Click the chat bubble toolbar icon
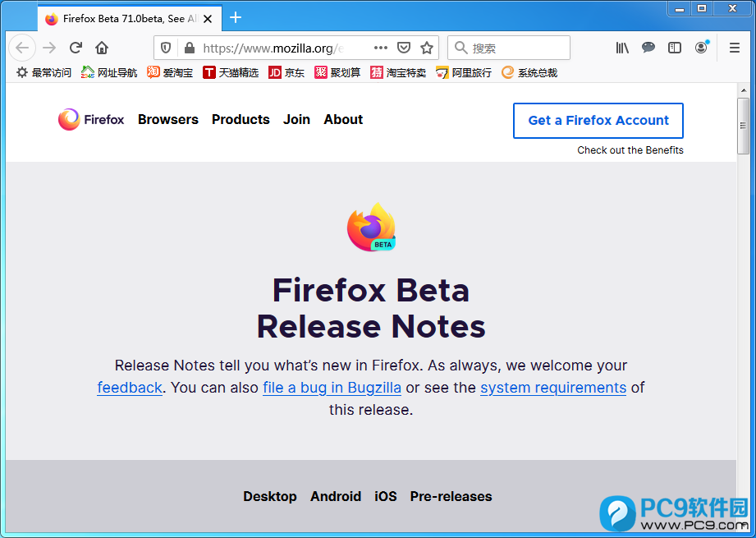This screenshot has height=538, width=756. click(648, 48)
